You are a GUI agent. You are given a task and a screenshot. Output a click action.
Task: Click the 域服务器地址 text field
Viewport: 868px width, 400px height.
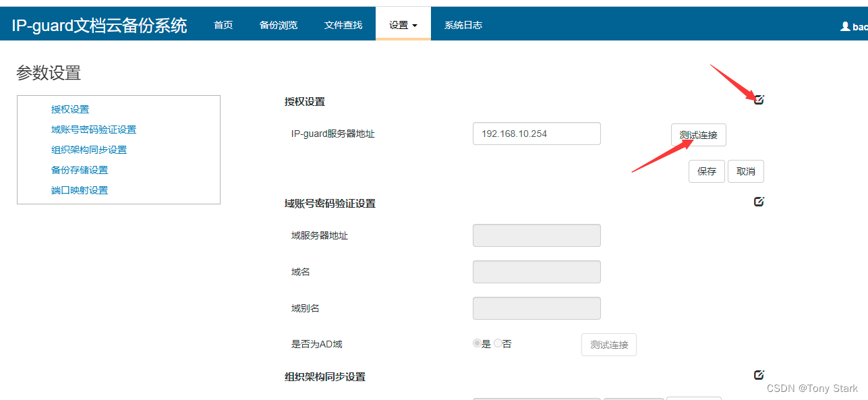coord(536,235)
